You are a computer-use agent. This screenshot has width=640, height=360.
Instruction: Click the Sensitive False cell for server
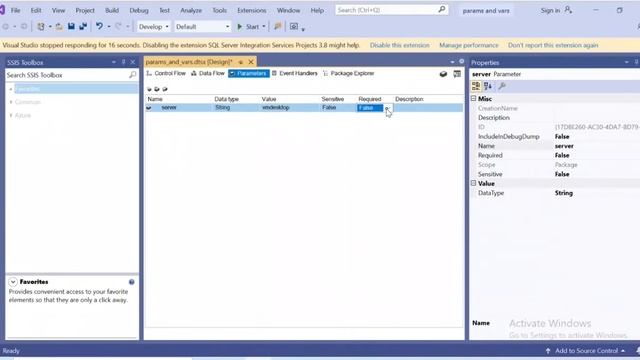pos(338,108)
